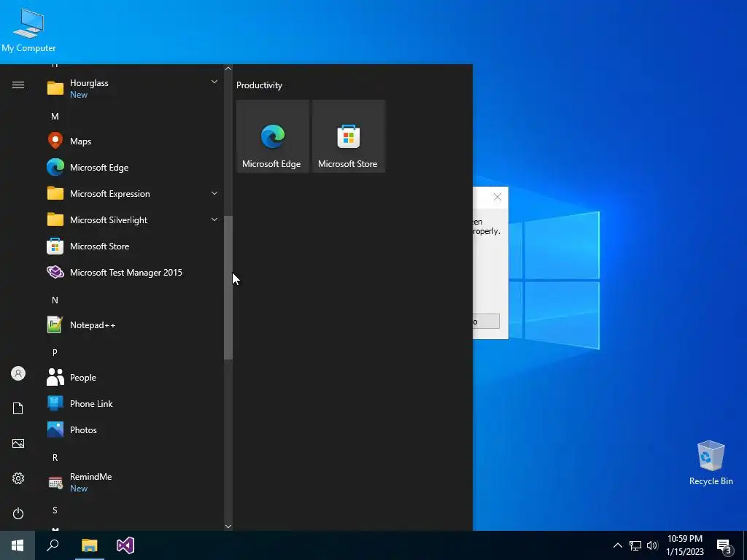
Task: Open the Action Center notifications icon
Action: [x=724, y=545]
